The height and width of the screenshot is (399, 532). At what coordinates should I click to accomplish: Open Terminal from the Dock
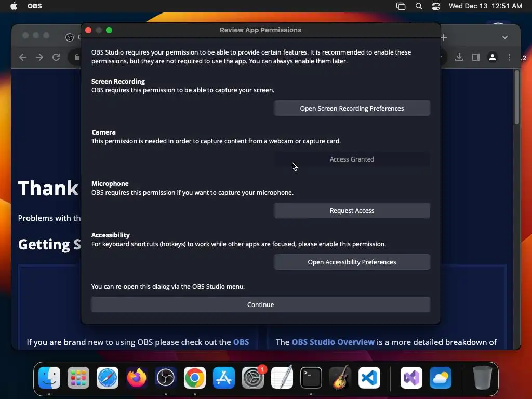311,378
